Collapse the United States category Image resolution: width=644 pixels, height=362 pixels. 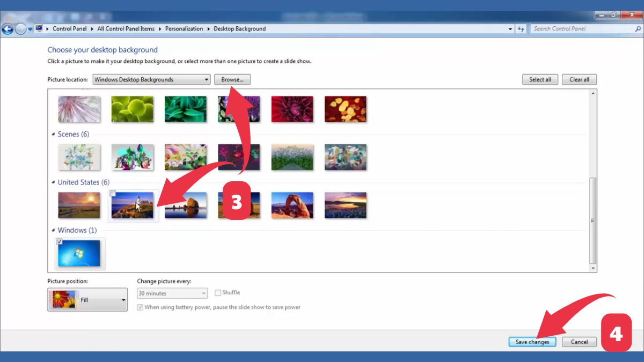54,182
